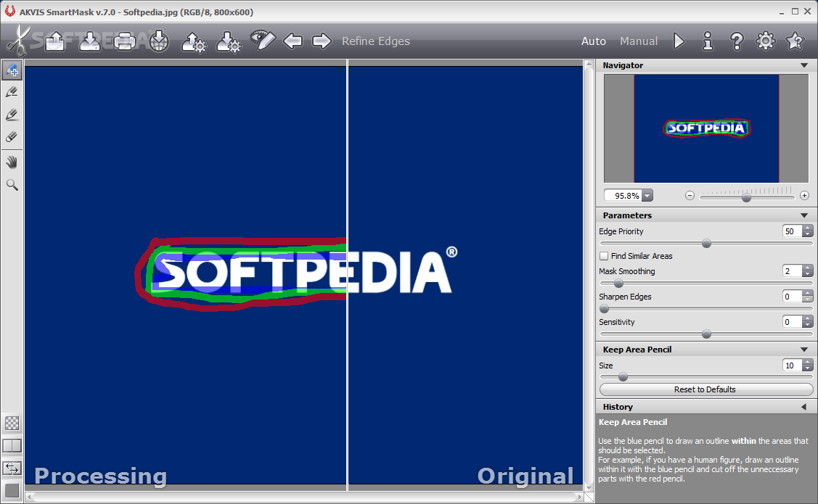Run processing with the play button

pos(679,41)
